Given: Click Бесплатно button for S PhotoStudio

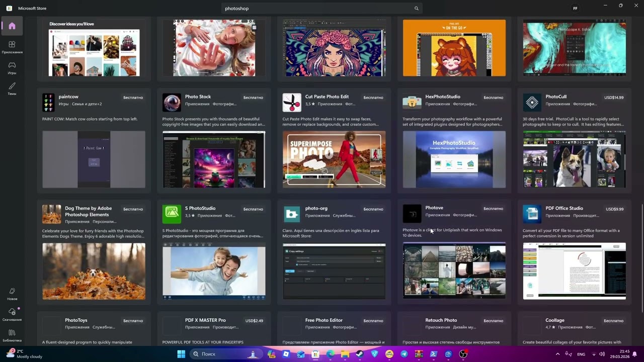Looking at the screenshot, I should (x=253, y=209).
